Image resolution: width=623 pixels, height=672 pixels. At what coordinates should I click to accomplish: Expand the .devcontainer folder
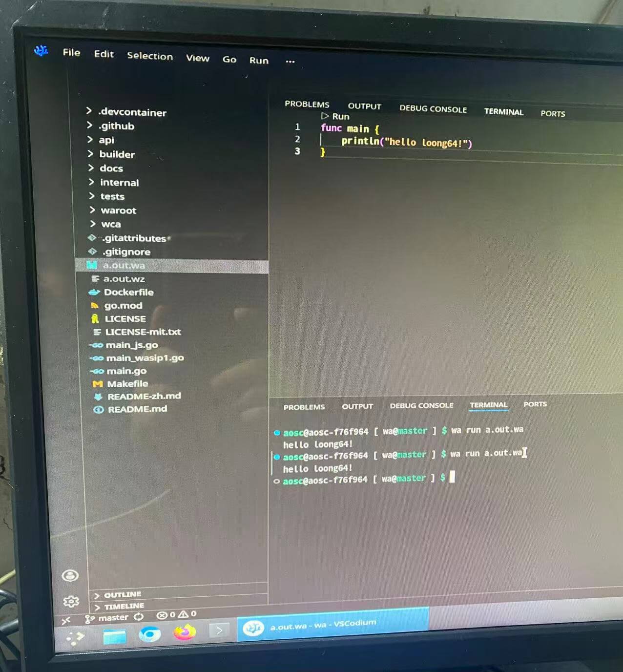[x=132, y=112]
